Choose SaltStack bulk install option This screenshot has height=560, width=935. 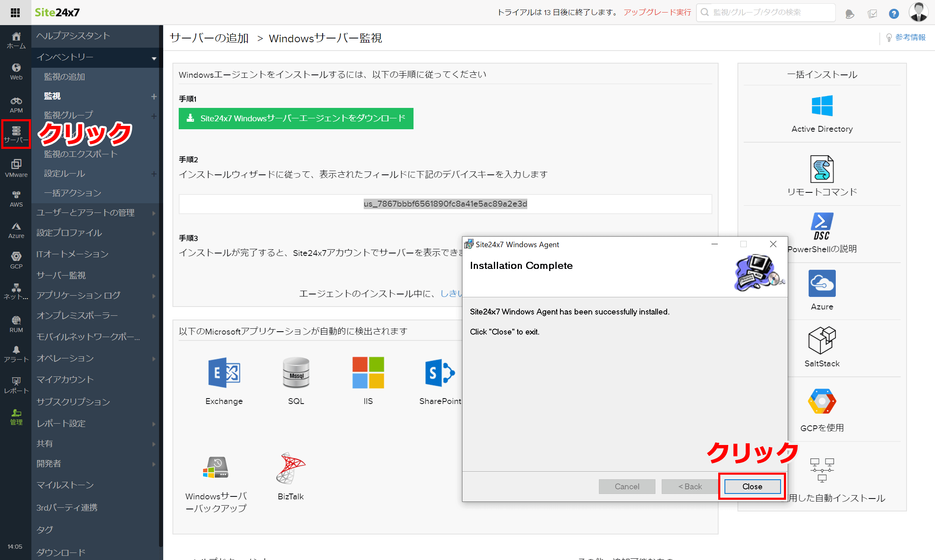(x=822, y=347)
